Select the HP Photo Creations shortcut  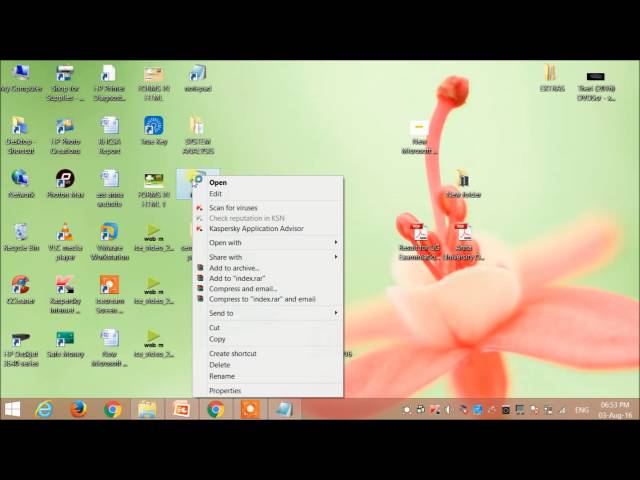click(65, 136)
